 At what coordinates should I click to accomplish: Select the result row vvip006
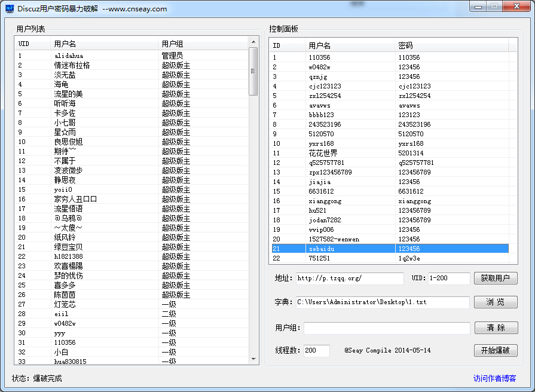[x=390, y=229]
